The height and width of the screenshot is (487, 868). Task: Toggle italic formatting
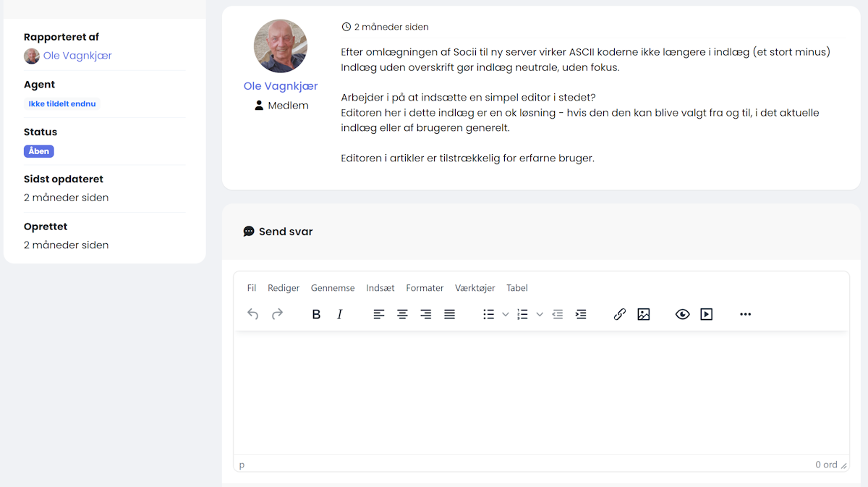tap(340, 314)
